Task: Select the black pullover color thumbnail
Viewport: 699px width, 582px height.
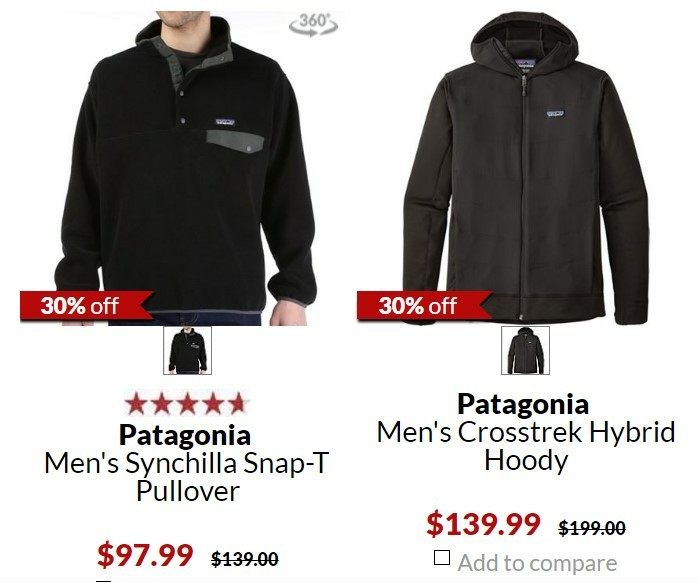Action: [187, 350]
